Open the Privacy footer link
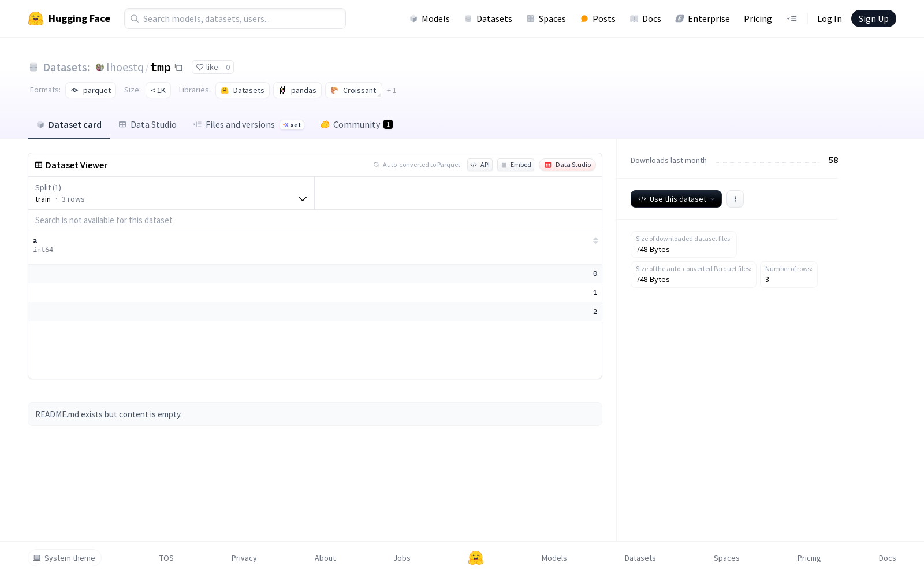This screenshot has width=924, height=578. (x=244, y=558)
